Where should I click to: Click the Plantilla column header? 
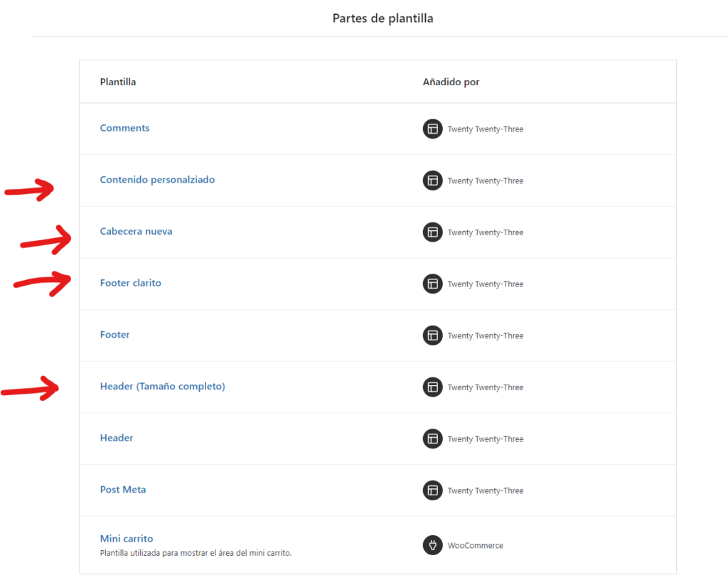click(118, 82)
